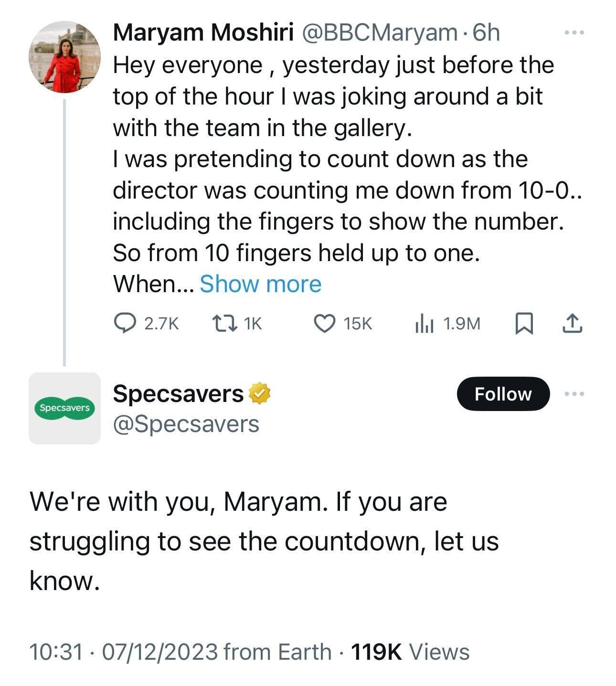The image size is (616, 686).
Task: Click the reply speech bubble icon
Action: (x=126, y=323)
